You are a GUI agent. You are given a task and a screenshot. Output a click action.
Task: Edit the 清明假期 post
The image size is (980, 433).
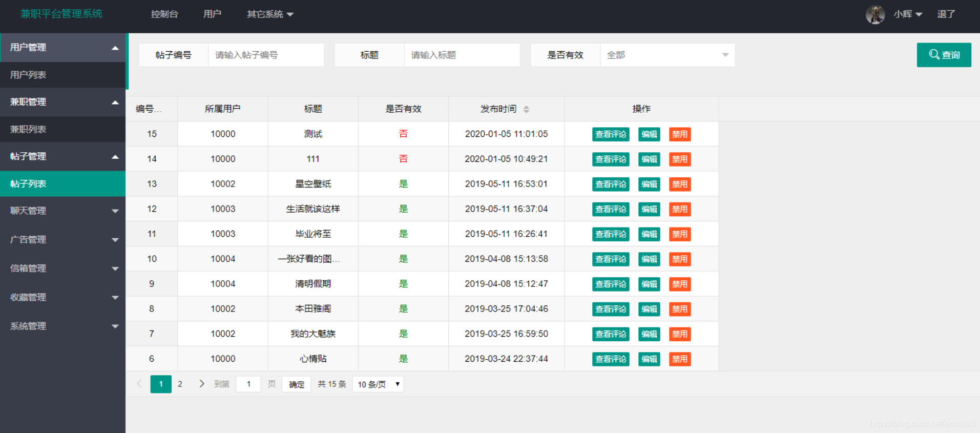[649, 284]
